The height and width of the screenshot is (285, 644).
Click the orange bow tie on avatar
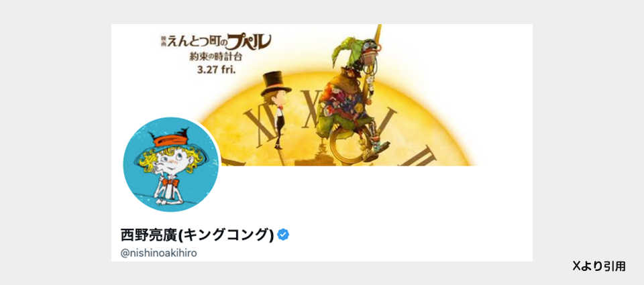click(170, 181)
